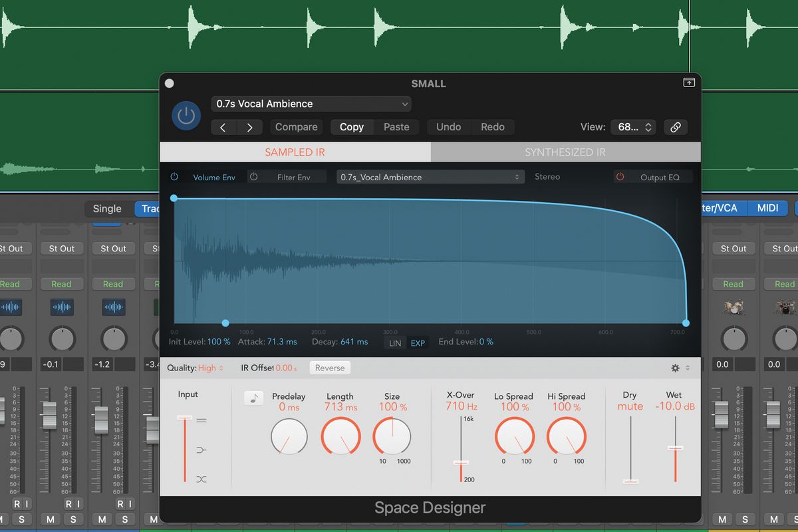Viewport: 798px width, 532px height.
Task: Disable the Volume Env power toggle
Action: point(174,177)
